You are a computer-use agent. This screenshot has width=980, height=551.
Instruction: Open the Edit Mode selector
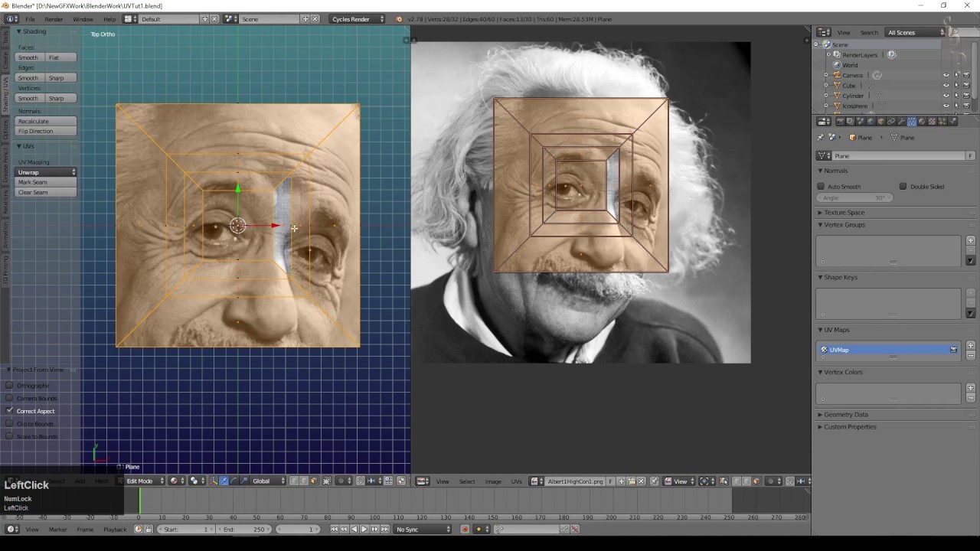[x=145, y=481]
